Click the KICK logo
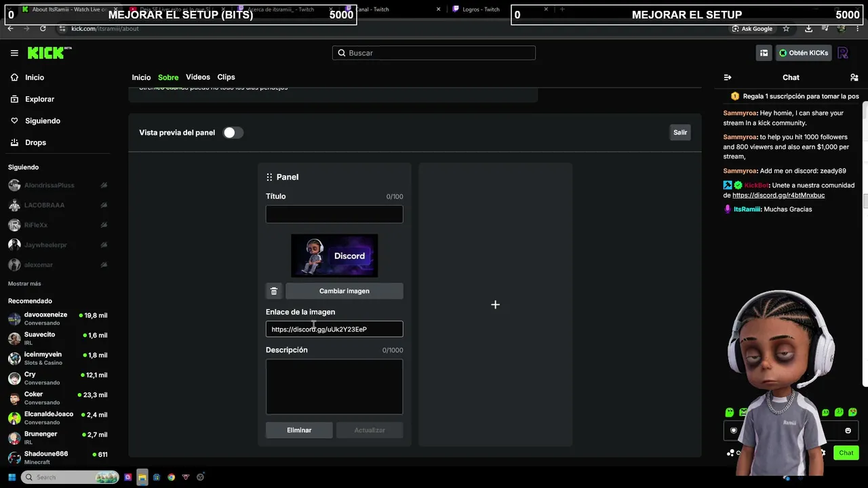This screenshot has height=488, width=868. tap(50, 53)
